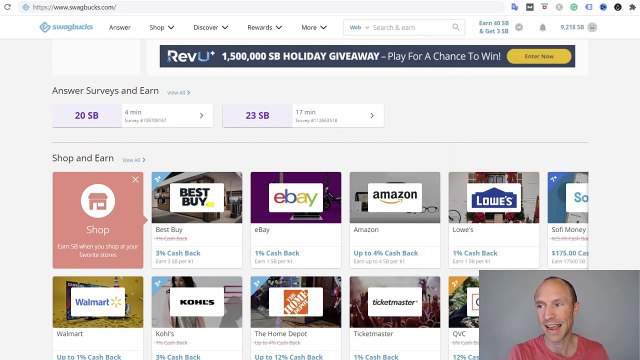Click the Swagbucks logo
The height and width of the screenshot is (360, 640).
[x=66, y=27]
